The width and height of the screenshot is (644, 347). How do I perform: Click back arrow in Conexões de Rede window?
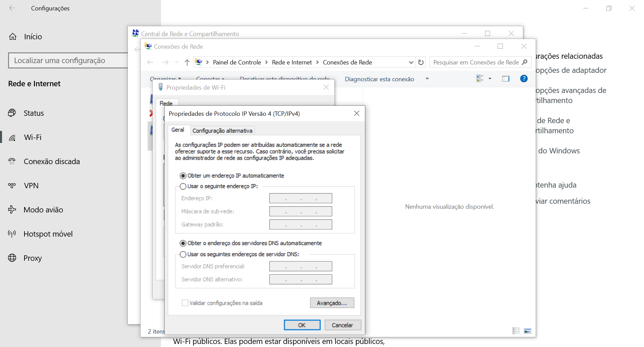click(150, 62)
